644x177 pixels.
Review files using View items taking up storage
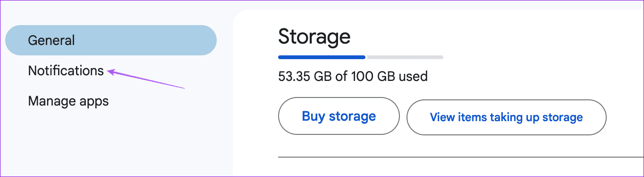pos(506,117)
